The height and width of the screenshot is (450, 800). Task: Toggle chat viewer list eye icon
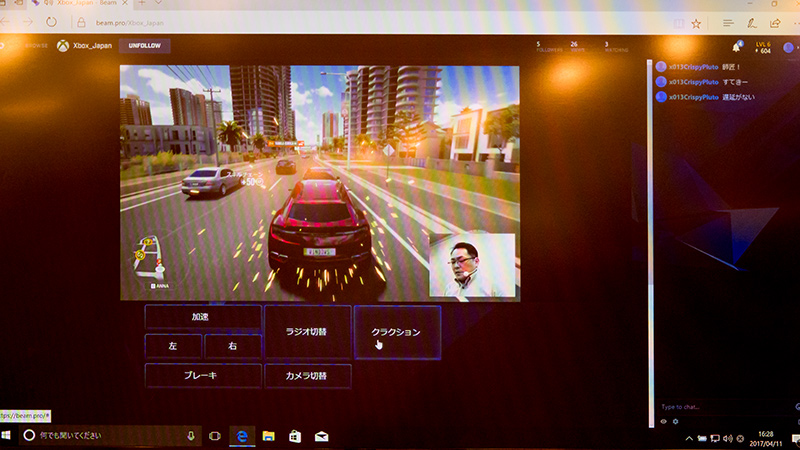[663, 421]
